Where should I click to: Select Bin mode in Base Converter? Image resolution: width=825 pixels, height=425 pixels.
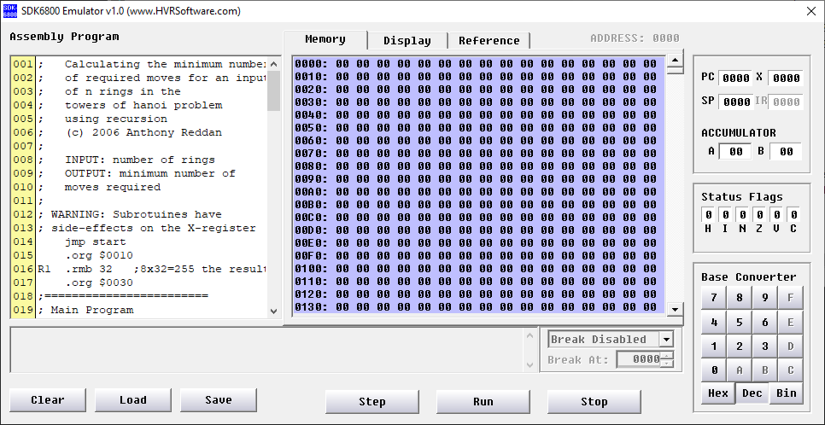(786, 393)
